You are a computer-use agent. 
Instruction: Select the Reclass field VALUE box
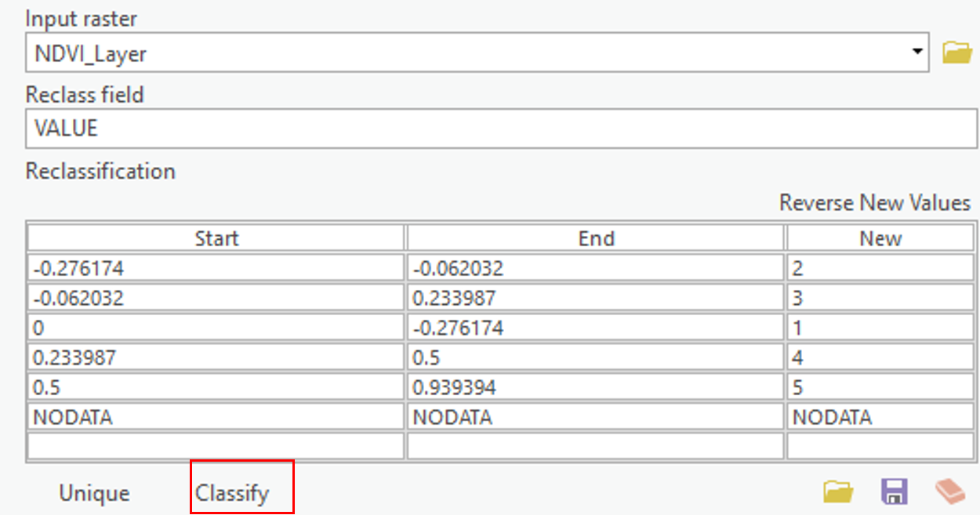click(502, 129)
